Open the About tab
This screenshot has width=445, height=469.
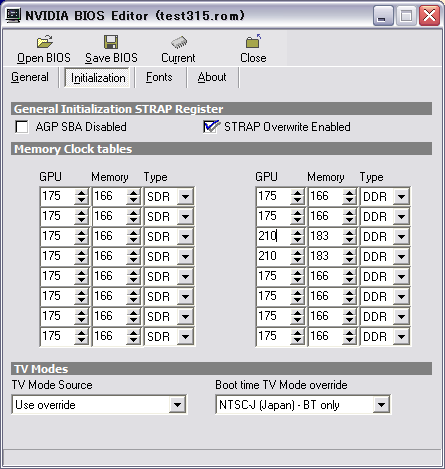(x=212, y=77)
